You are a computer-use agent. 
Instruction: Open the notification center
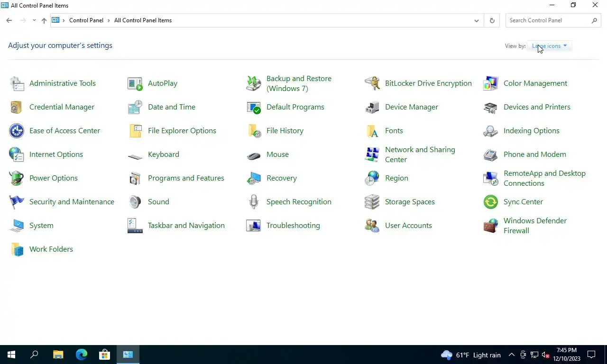pyautogui.click(x=592, y=355)
